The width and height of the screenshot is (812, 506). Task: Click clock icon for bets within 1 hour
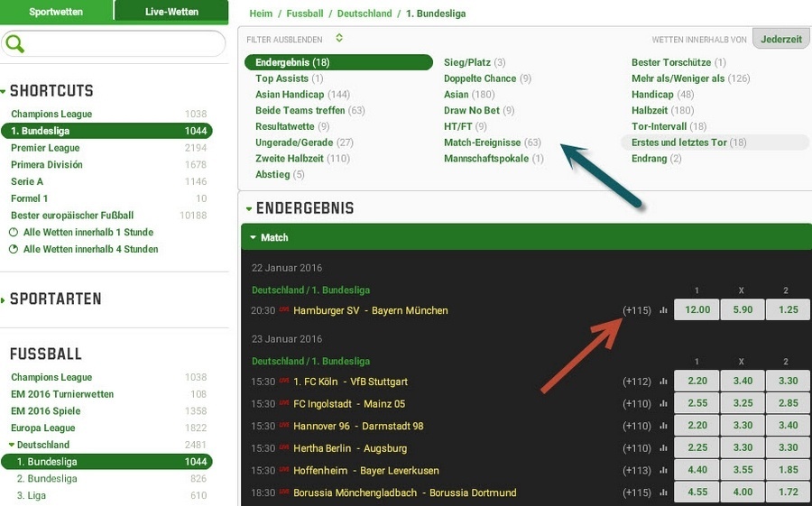[14, 233]
